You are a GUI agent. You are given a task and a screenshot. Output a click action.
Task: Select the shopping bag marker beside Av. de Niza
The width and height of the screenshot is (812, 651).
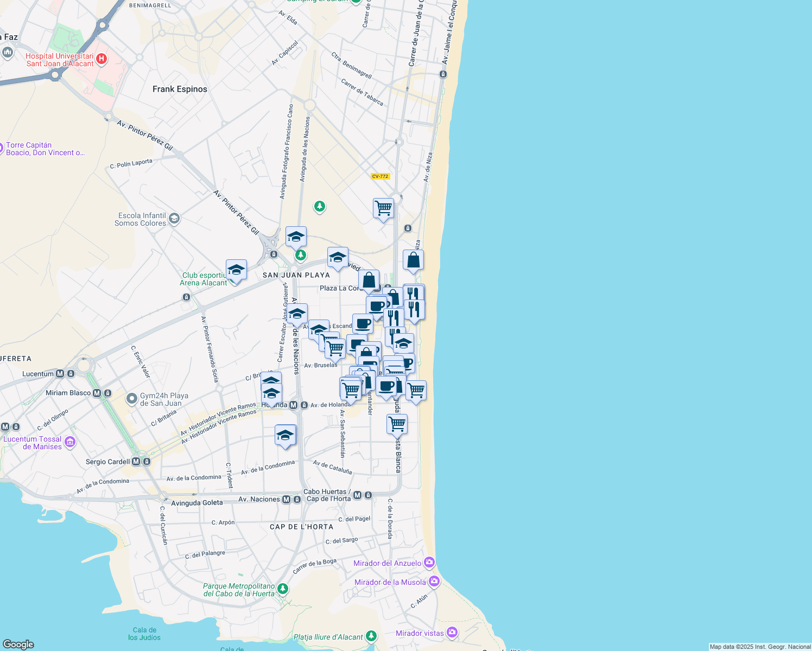coord(413,261)
